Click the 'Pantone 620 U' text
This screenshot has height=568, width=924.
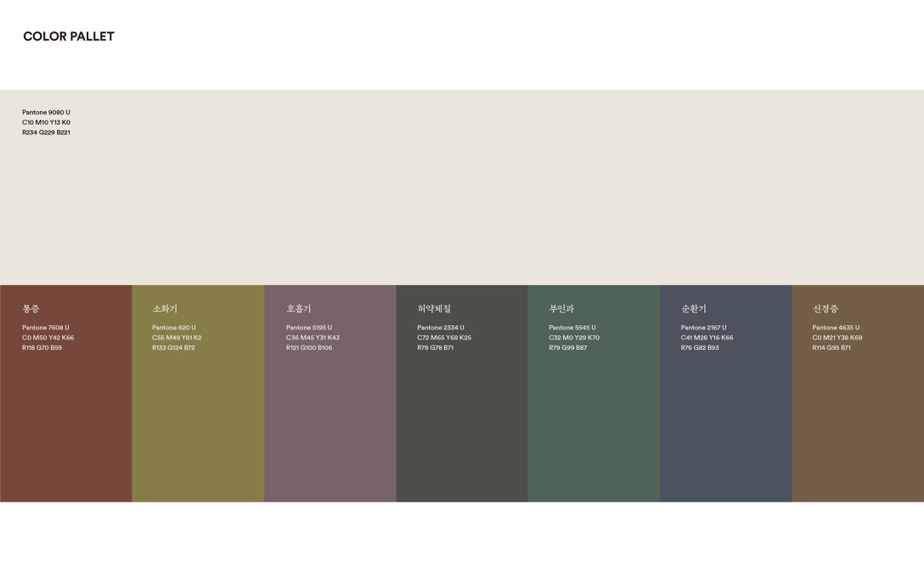pyautogui.click(x=174, y=328)
